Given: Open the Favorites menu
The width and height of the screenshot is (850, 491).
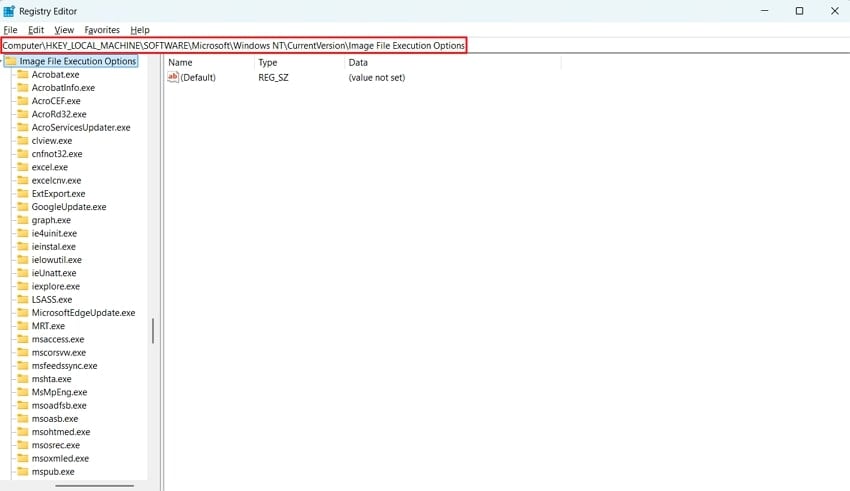Looking at the screenshot, I should 102,30.
